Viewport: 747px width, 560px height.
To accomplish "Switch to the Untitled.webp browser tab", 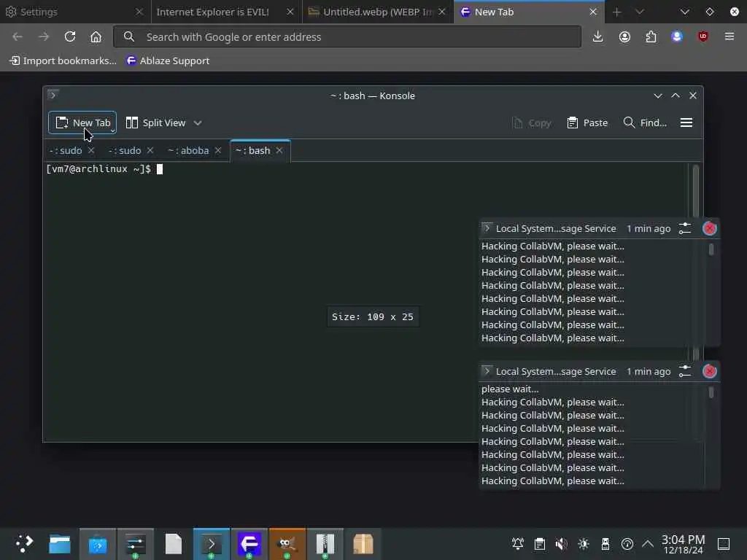I will (377, 12).
